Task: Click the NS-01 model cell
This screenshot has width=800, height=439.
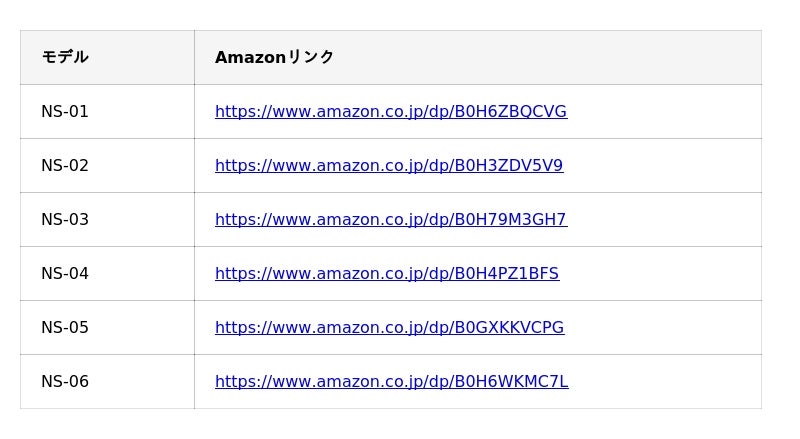Action: point(107,111)
